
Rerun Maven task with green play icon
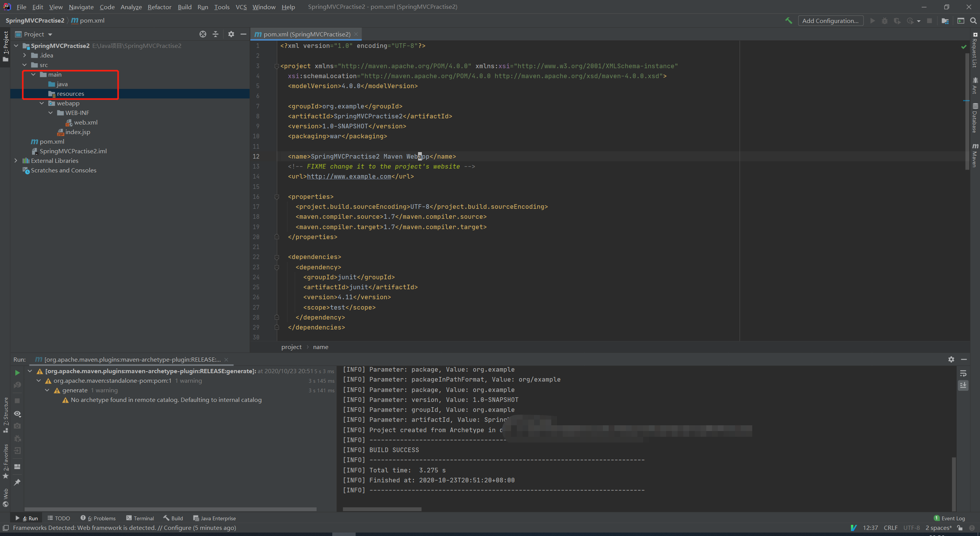click(17, 372)
